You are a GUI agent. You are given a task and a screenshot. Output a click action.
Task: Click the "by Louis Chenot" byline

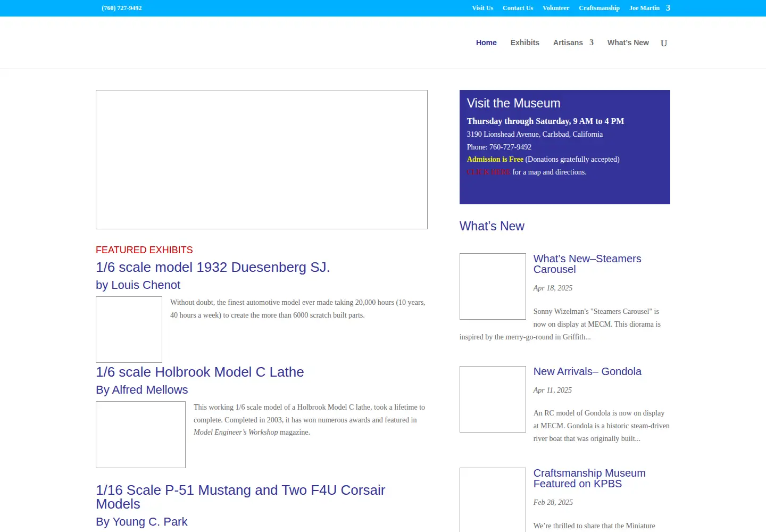coord(138,285)
